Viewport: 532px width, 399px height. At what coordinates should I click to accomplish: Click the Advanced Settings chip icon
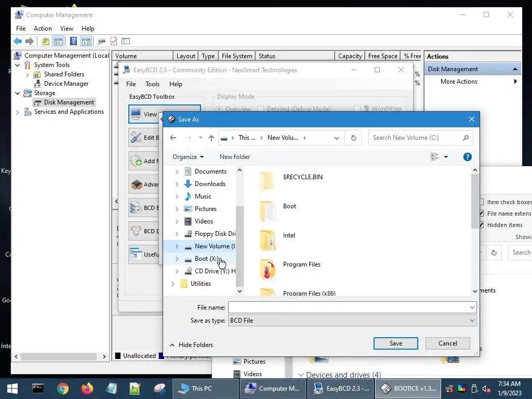(x=136, y=184)
